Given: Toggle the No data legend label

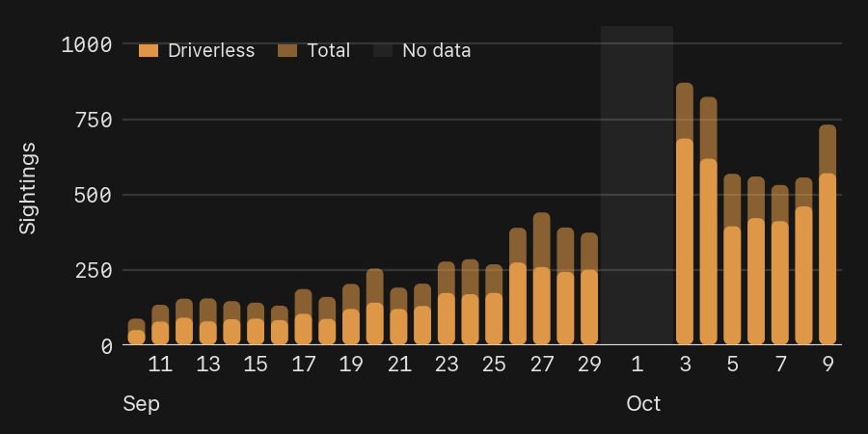Looking at the screenshot, I should [436, 50].
